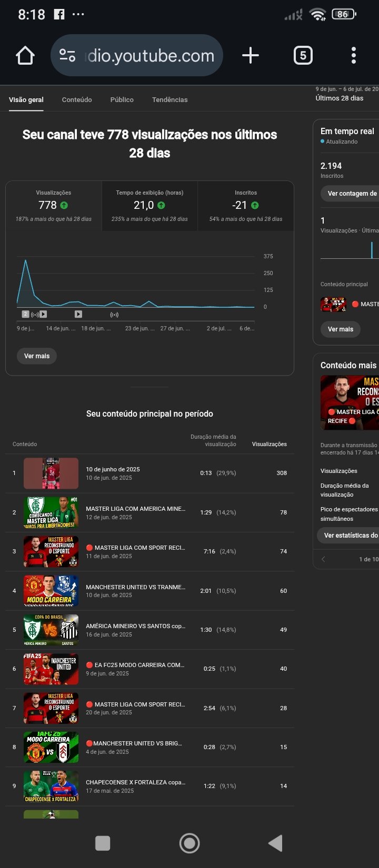Switch to the Visão geral tab

26,99
